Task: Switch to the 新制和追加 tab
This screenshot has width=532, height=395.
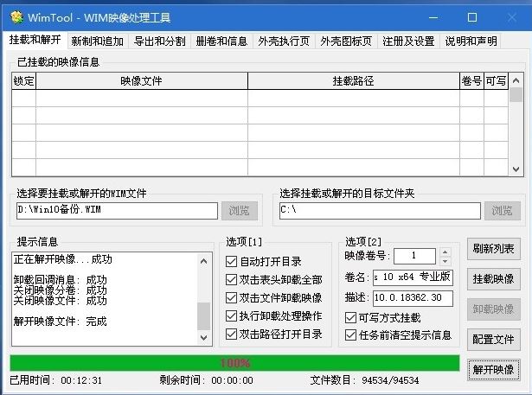Action: point(97,41)
